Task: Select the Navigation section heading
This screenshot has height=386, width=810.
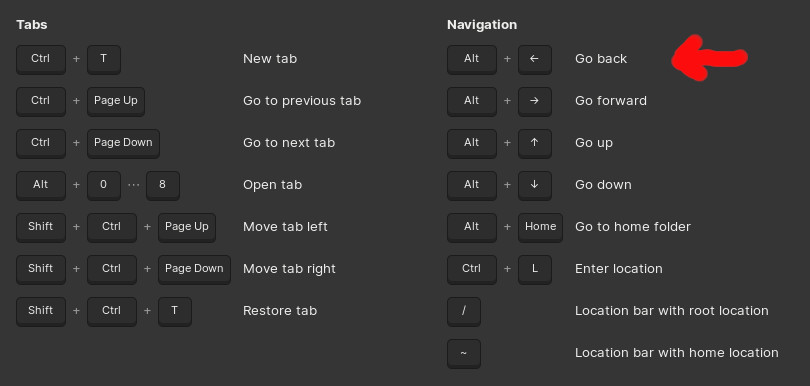Action: tap(482, 25)
